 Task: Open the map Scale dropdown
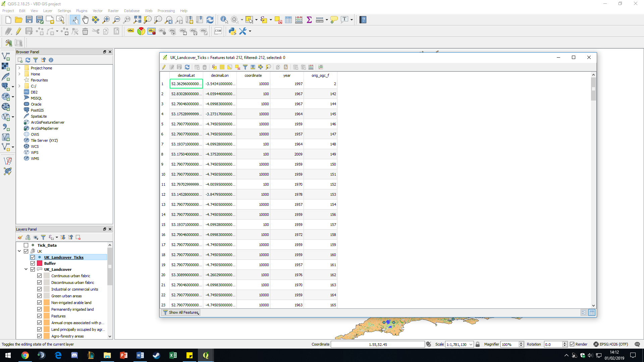[471, 344]
